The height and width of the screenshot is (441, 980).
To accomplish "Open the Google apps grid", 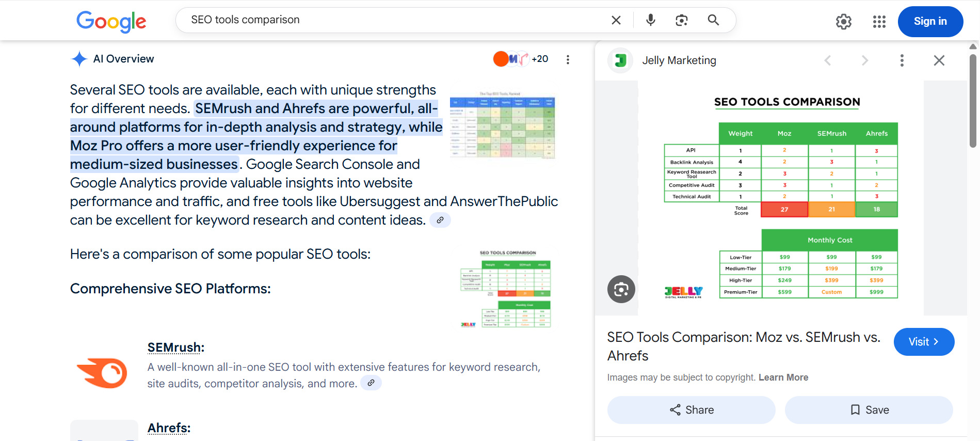I will click(879, 22).
